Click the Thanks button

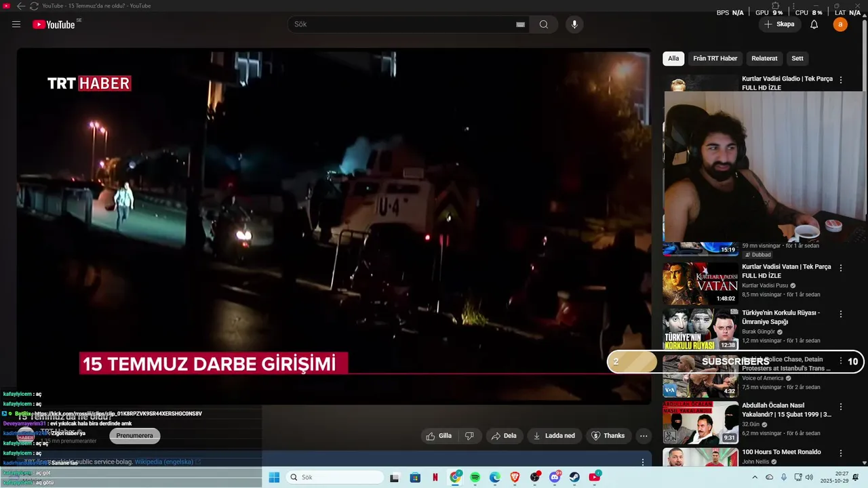608,436
